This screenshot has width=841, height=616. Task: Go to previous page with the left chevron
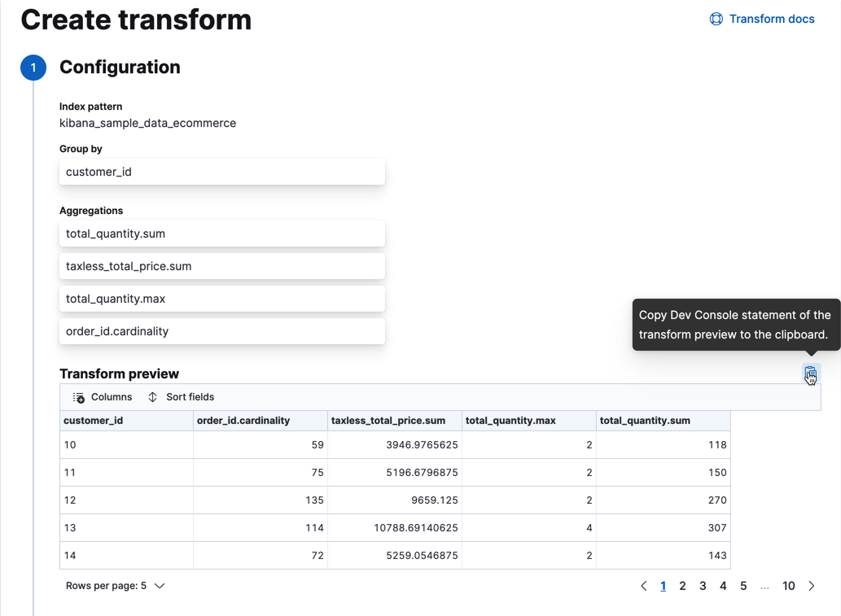click(x=643, y=585)
